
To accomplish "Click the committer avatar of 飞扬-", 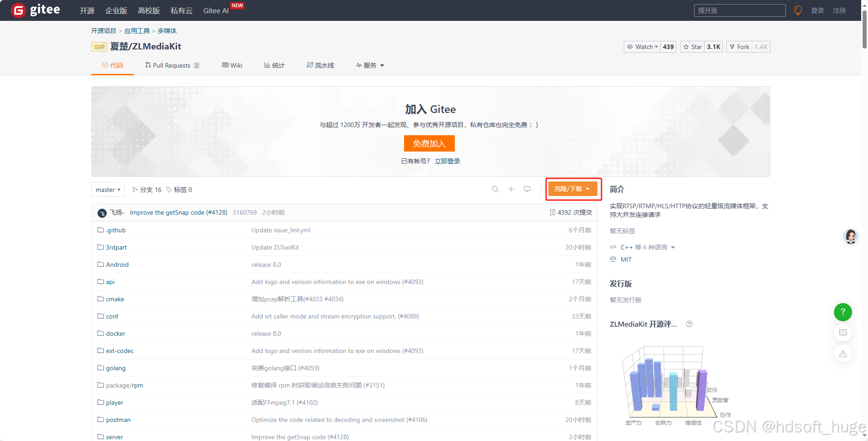I will point(102,213).
